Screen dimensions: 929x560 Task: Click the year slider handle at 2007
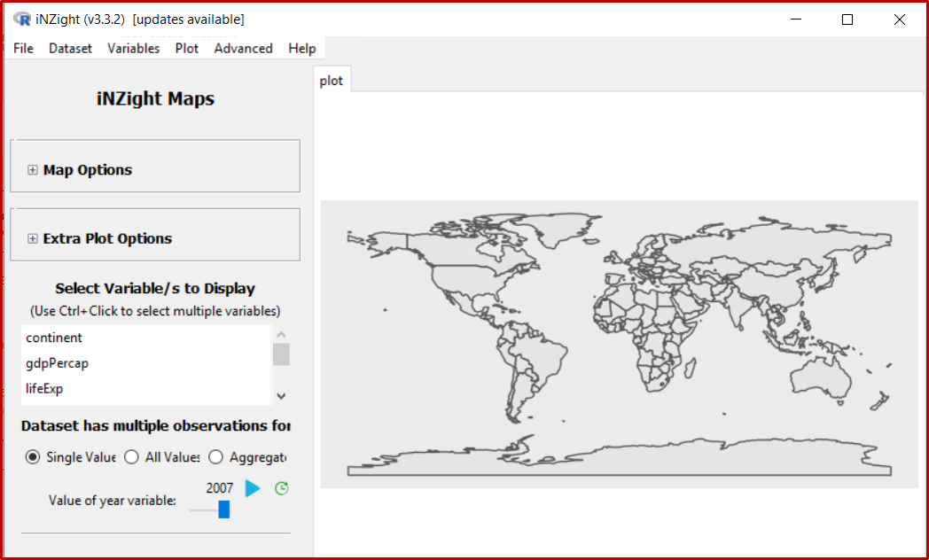tap(223, 509)
